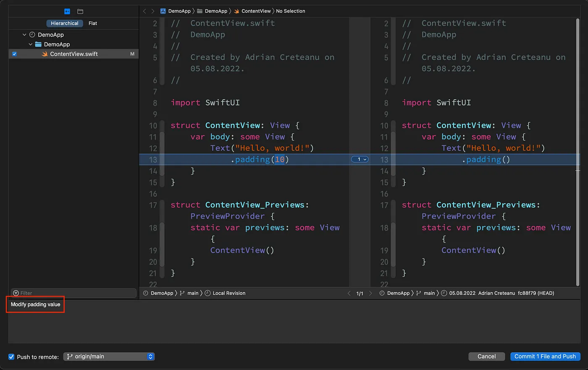
Task: Click the filter icon in the Filter field
Action: pyautogui.click(x=16, y=293)
